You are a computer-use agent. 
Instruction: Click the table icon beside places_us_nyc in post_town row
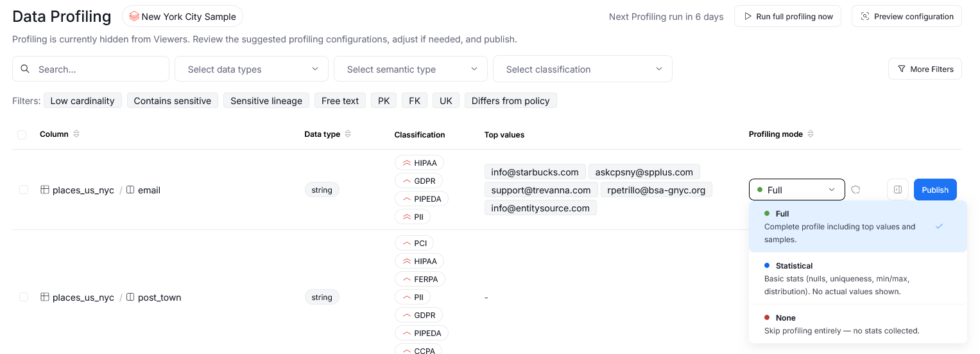point(45,297)
